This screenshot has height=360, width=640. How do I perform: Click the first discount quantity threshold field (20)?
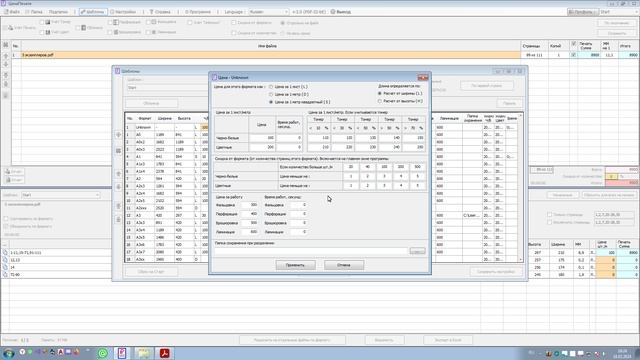[351, 167]
